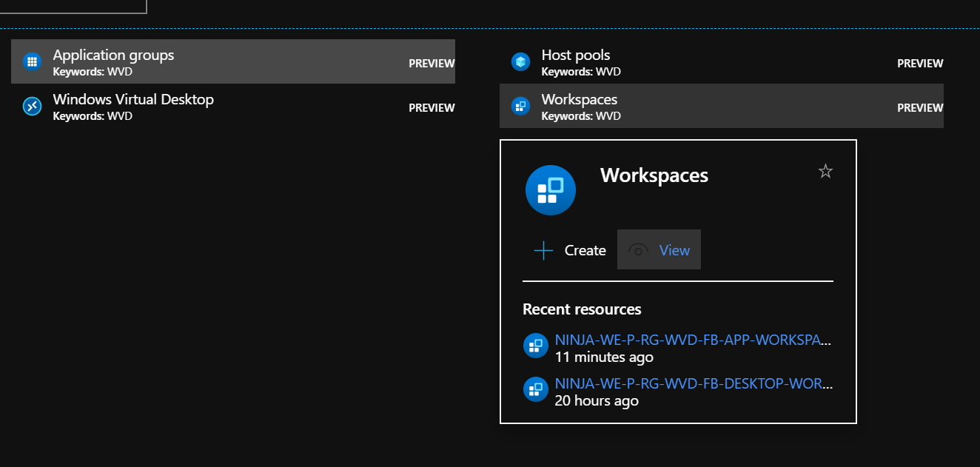This screenshot has width=980, height=467.
Task: Click Keywords: WVD under Workspaces row
Action: tap(581, 116)
